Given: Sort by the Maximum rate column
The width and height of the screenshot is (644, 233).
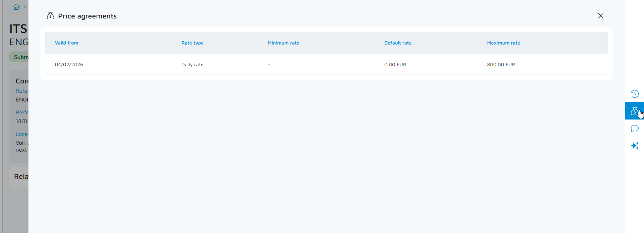Looking at the screenshot, I should (503, 43).
